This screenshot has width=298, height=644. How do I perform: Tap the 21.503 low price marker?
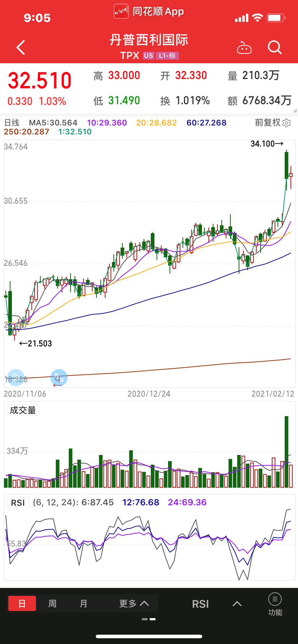36,344
